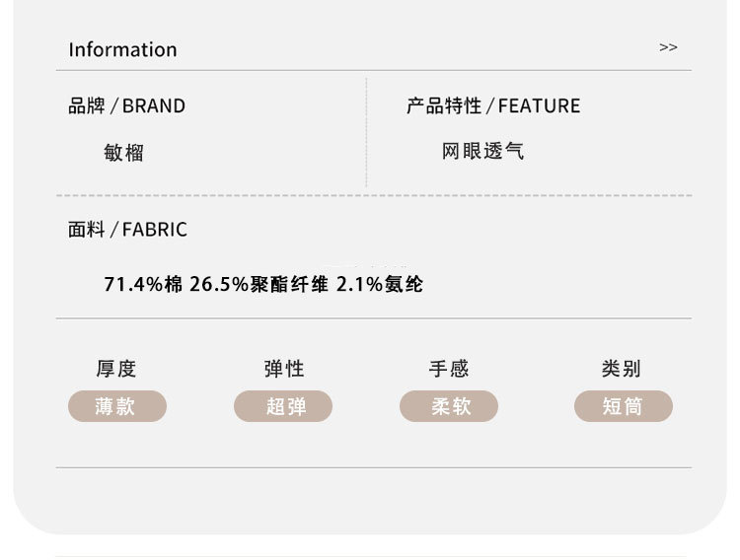The image size is (740, 560).
Task: Click the 厚度 thickness label
Action: click(116, 369)
